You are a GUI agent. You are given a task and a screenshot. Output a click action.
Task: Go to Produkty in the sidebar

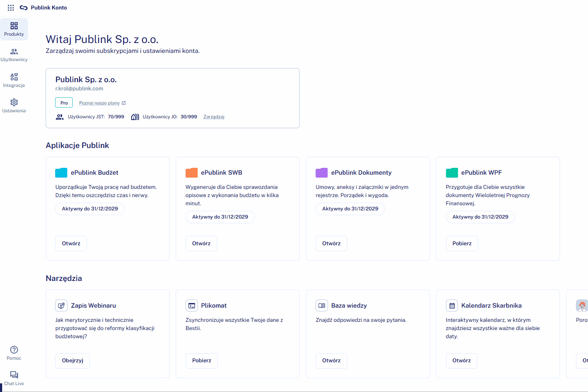(14, 29)
